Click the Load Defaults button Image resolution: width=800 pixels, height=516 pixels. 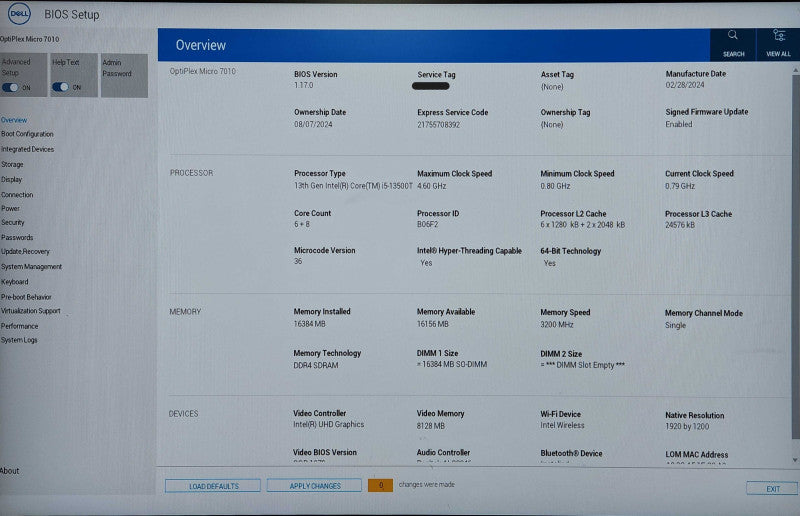pyautogui.click(x=213, y=486)
